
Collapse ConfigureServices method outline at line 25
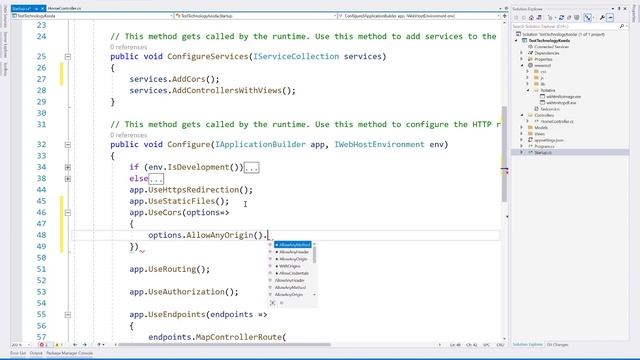[68, 56]
